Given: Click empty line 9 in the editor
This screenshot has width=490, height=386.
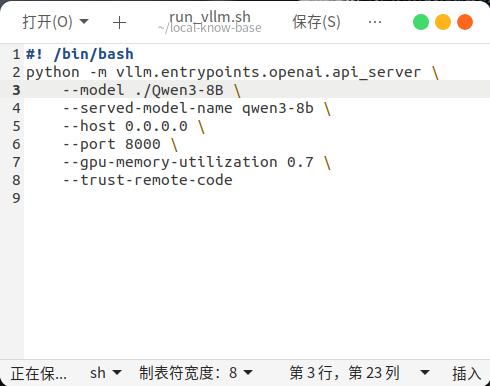Looking at the screenshot, I should pos(257,198).
